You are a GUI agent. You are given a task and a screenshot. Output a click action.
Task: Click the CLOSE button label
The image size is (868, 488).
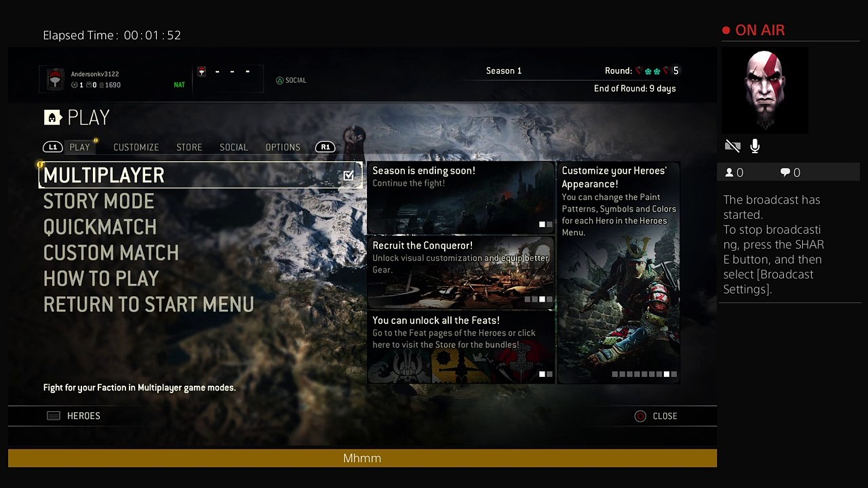click(665, 416)
